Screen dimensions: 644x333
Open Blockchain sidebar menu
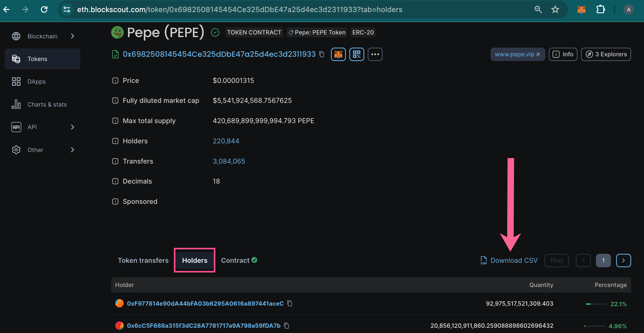[x=43, y=36]
